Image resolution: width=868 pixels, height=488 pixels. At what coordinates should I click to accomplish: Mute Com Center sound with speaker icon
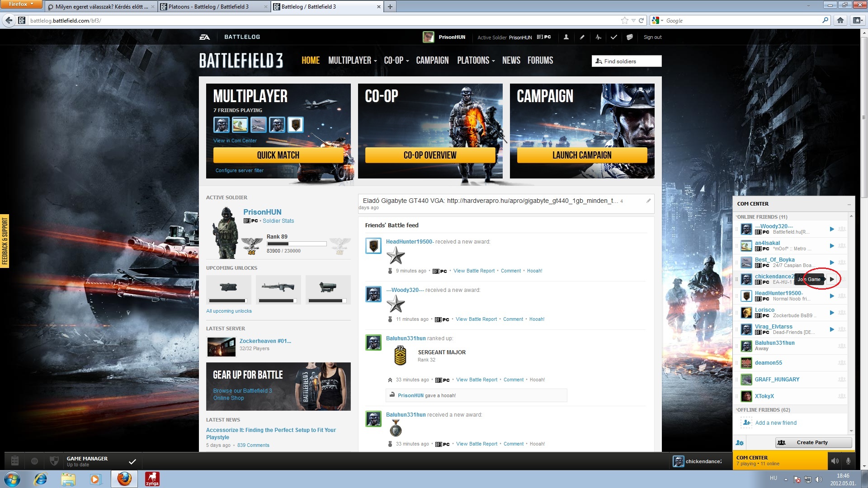click(835, 461)
